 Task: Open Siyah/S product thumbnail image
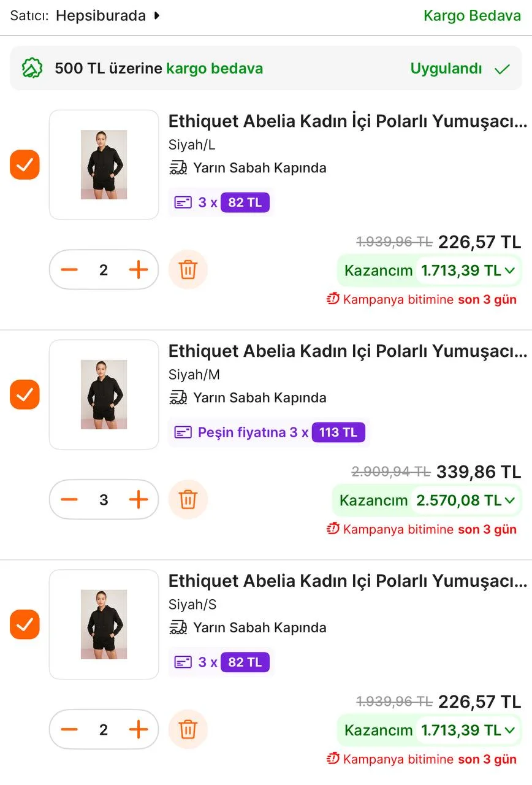[104, 624]
